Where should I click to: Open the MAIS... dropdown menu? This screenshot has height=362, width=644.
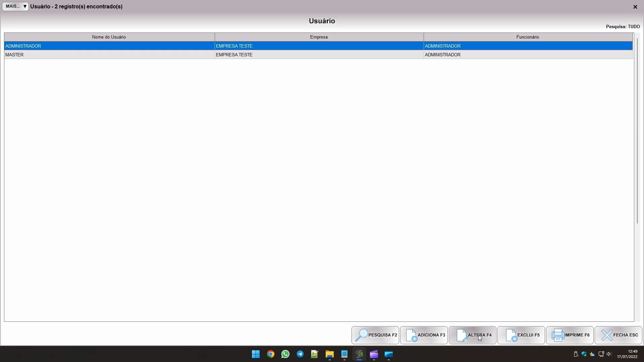[15, 6]
